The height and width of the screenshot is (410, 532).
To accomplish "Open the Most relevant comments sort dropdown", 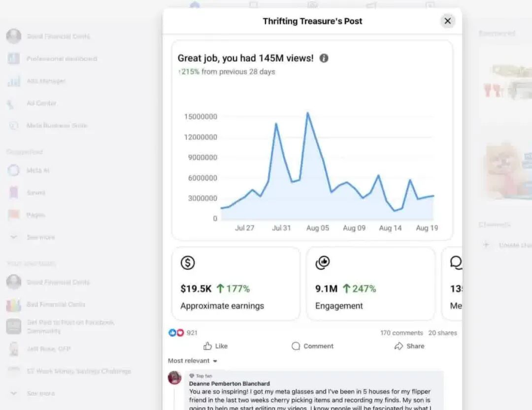I will [x=193, y=361].
